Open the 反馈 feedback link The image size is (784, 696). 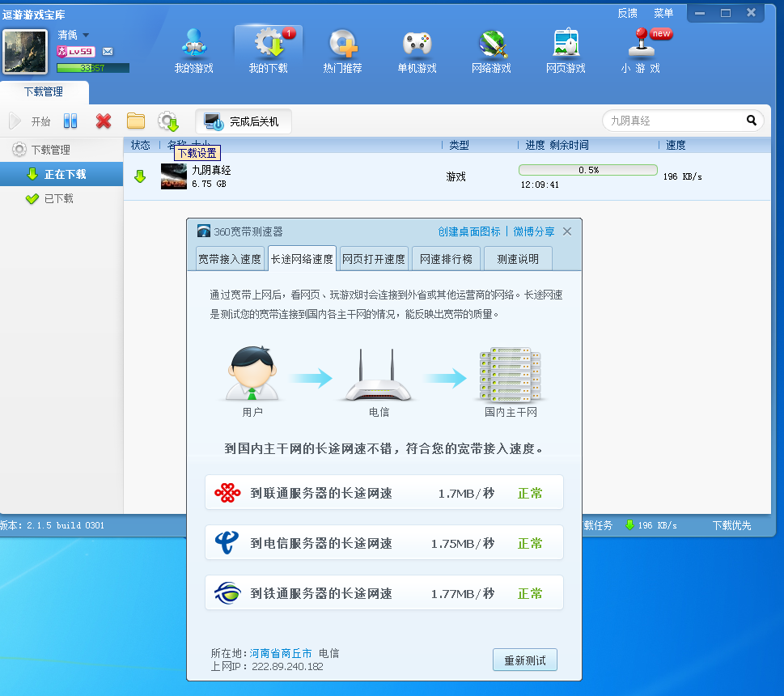coord(628,14)
